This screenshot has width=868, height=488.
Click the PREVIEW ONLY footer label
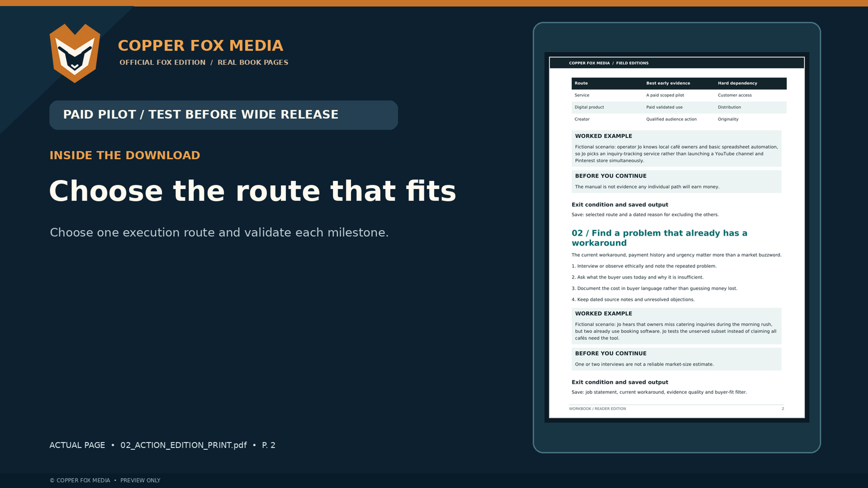point(140,480)
